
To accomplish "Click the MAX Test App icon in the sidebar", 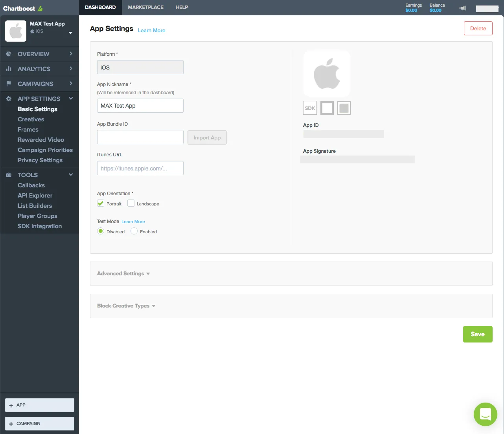I will pyautogui.click(x=16, y=31).
